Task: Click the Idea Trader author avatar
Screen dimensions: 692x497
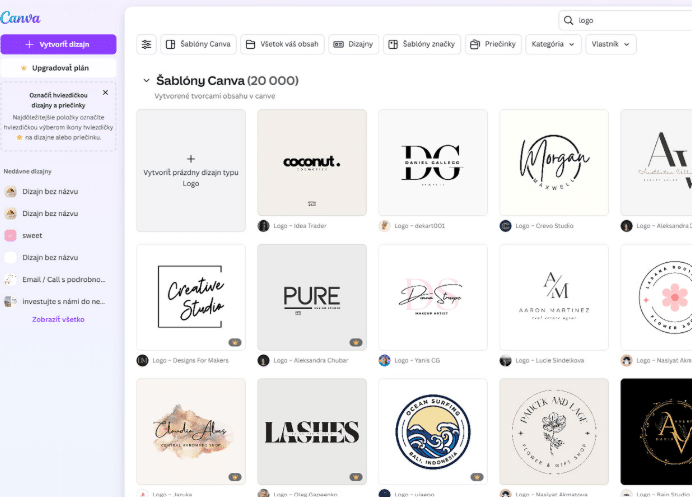Action: point(263,226)
